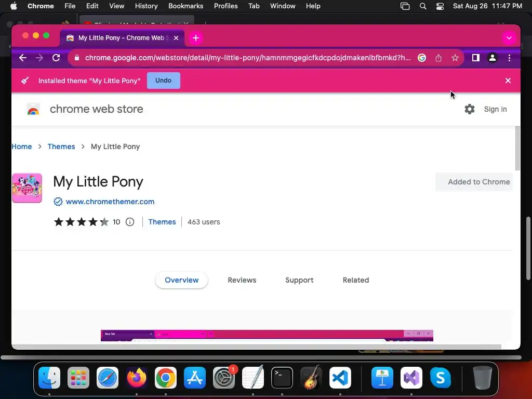Image resolution: width=532 pixels, height=399 pixels.
Task: Open the Chrome profile avatar
Action: click(493, 58)
